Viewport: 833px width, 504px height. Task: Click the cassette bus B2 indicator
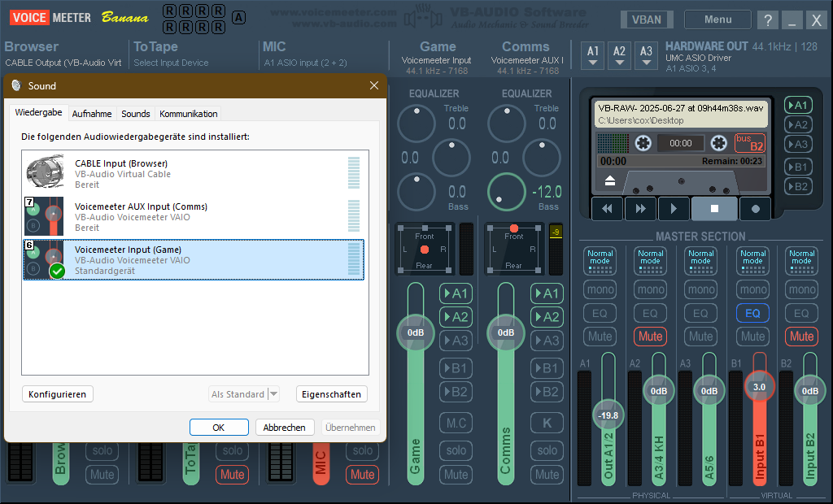tap(749, 142)
